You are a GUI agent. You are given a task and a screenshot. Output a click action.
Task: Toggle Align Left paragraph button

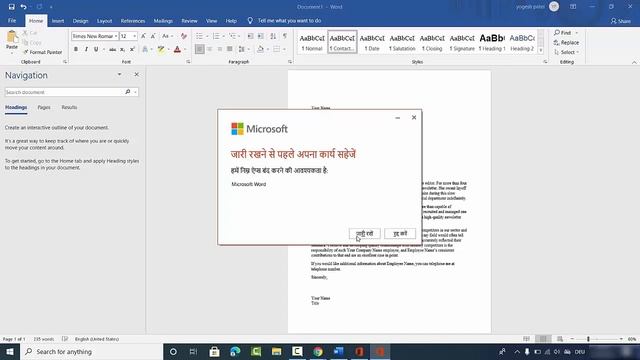tap(200, 49)
